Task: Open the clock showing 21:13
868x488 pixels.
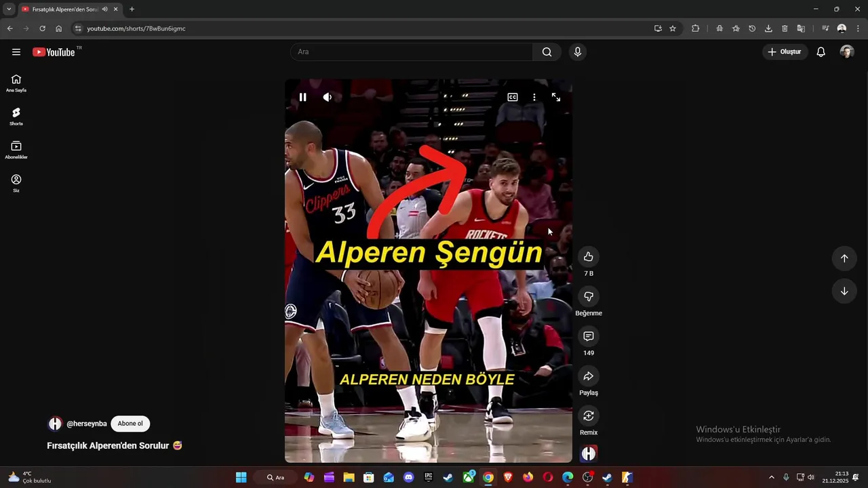Action: coord(835,477)
